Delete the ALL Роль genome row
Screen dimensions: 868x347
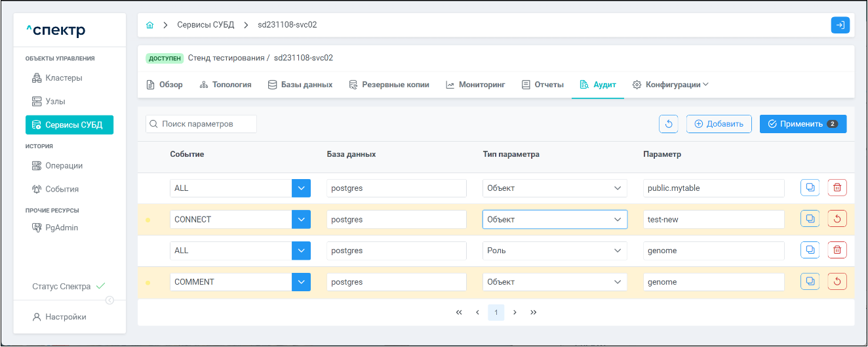pyautogui.click(x=837, y=250)
